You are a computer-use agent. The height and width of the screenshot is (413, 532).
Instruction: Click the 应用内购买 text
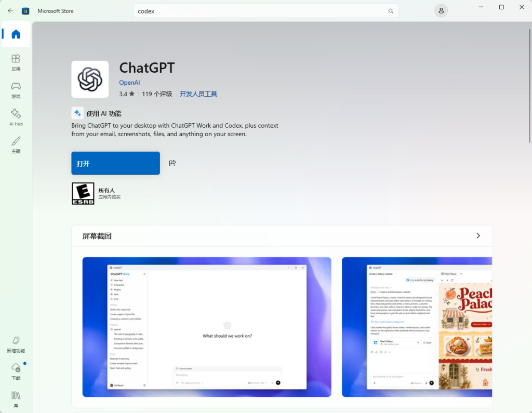[x=109, y=197]
